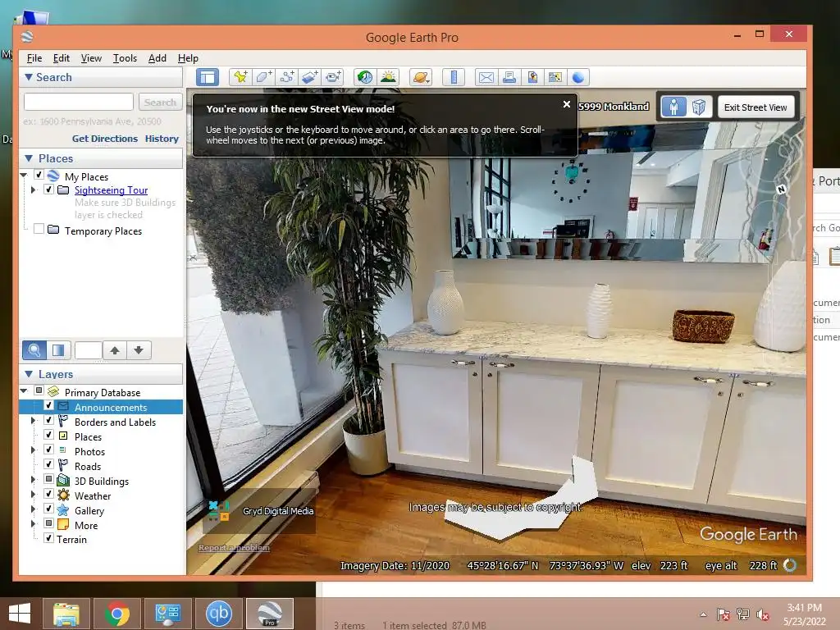840x630 pixels.
Task: Open the Tools menu
Action: tap(125, 58)
